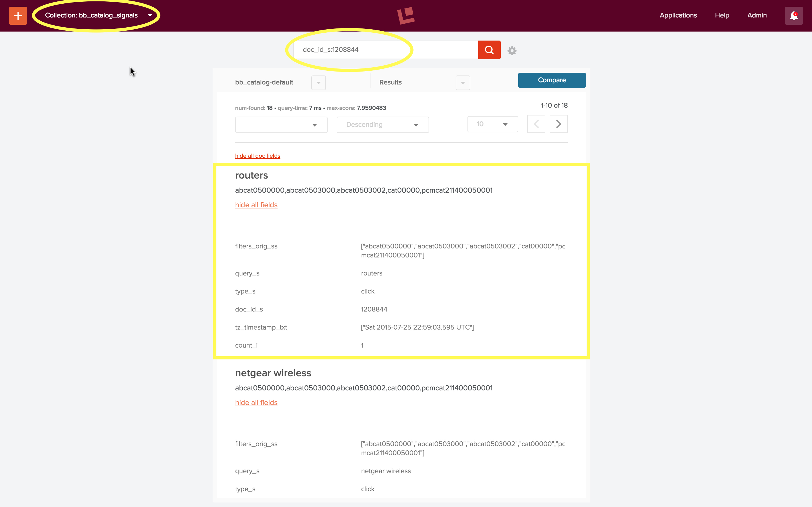Open the Admin menu
This screenshot has width=812, height=507.
tap(758, 16)
